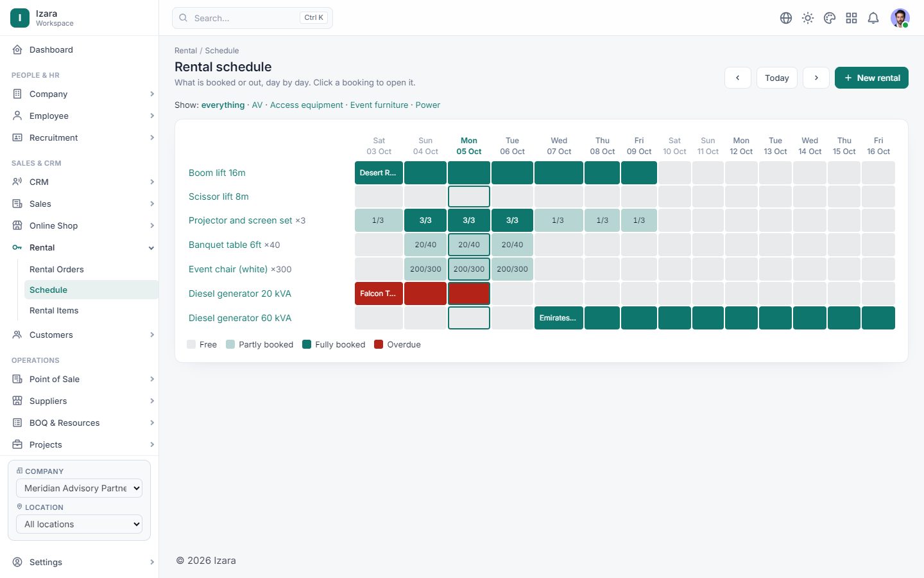Click the Rental breadcrumb link
This screenshot has height=578, width=924.
pos(185,51)
